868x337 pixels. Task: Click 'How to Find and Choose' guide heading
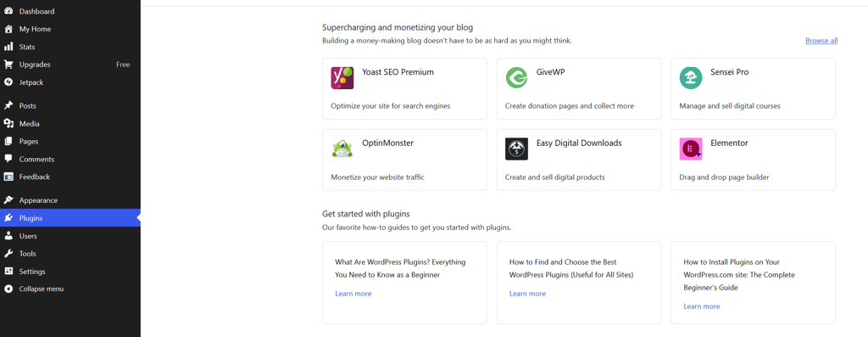click(x=571, y=268)
